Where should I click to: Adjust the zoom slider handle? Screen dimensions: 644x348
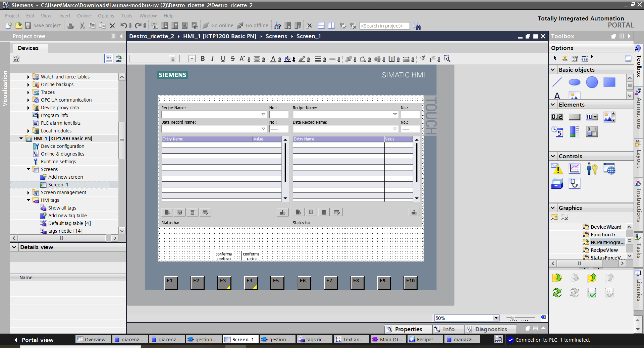(x=513, y=318)
